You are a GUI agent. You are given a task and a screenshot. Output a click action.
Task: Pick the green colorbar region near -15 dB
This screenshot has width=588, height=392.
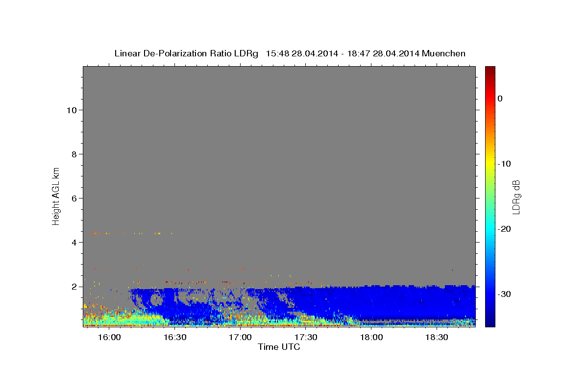coord(490,196)
